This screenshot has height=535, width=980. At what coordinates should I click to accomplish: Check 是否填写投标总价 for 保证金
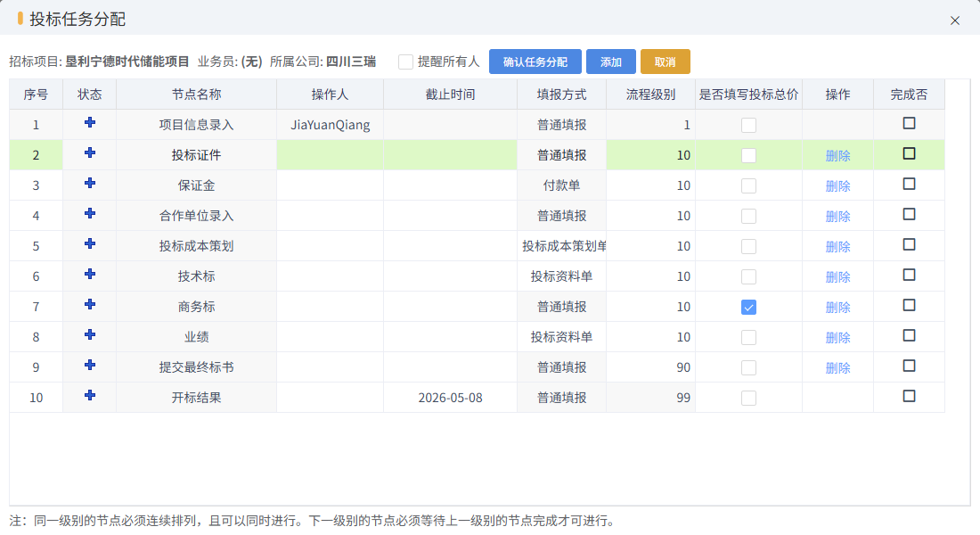coord(748,185)
